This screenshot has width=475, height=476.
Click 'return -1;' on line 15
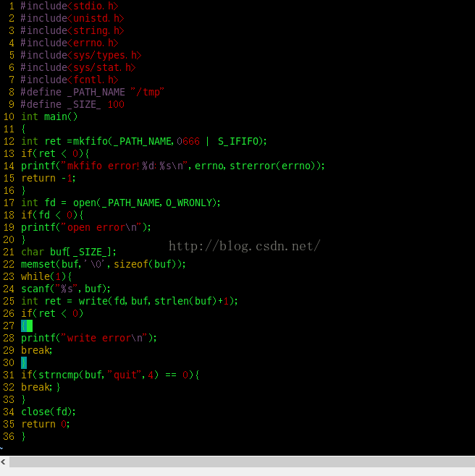[x=49, y=178]
